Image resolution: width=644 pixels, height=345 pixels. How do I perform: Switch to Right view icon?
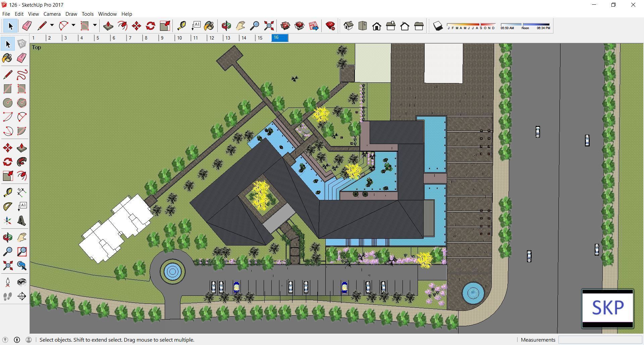coord(391,26)
